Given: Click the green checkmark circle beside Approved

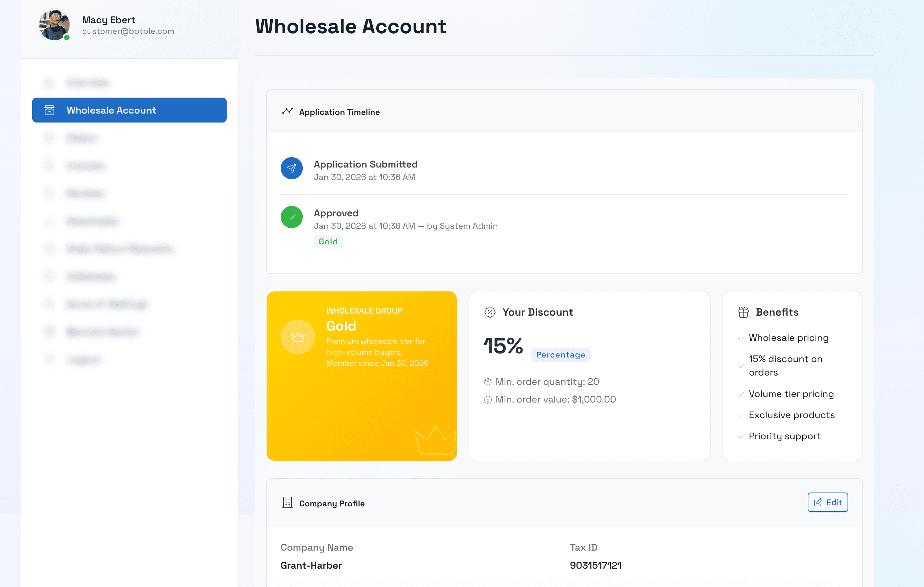Looking at the screenshot, I should point(292,217).
